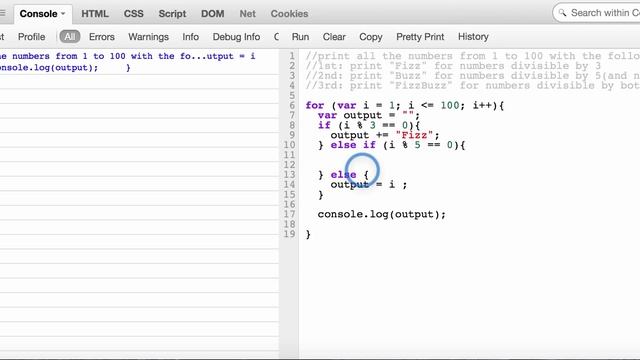Filter console by Info

[191, 37]
